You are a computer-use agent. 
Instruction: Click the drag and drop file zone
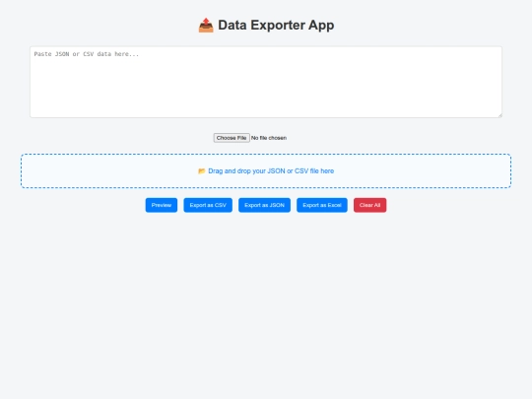tap(266, 171)
